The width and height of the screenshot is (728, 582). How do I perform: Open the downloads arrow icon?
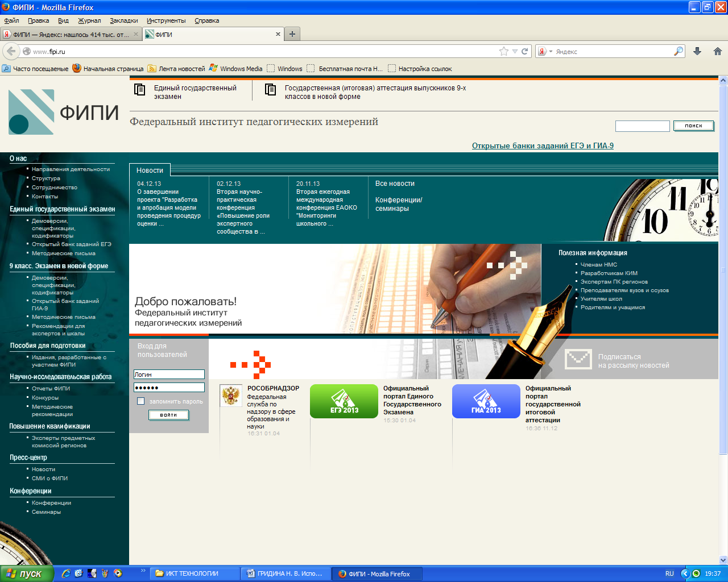pos(697,51)
